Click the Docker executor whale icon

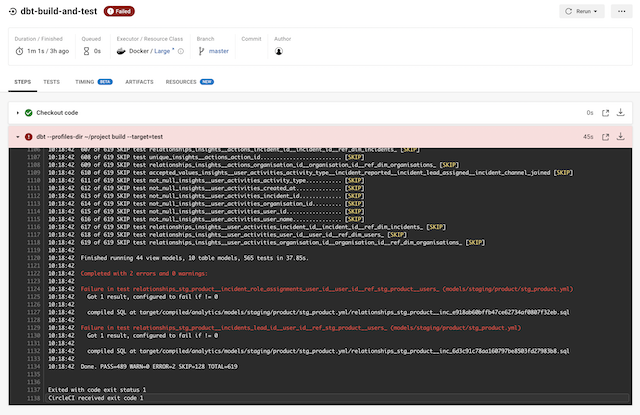click(x=149, y=51)
